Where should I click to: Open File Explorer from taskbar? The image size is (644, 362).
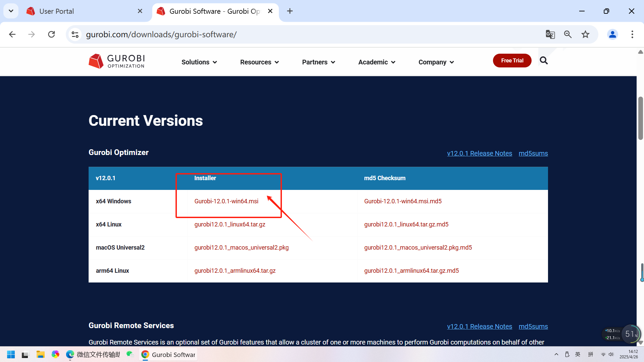41,355
